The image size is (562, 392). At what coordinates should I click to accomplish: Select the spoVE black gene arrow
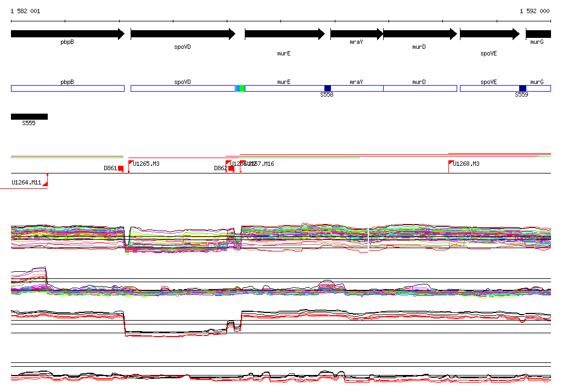(x=490, y=34)
